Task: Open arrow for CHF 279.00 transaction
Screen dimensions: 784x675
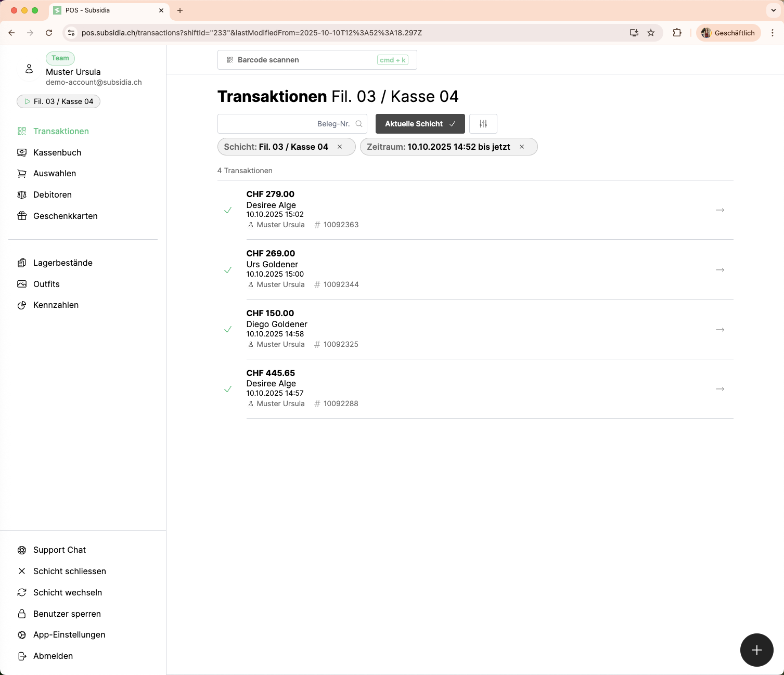Action: coord(719,210)
